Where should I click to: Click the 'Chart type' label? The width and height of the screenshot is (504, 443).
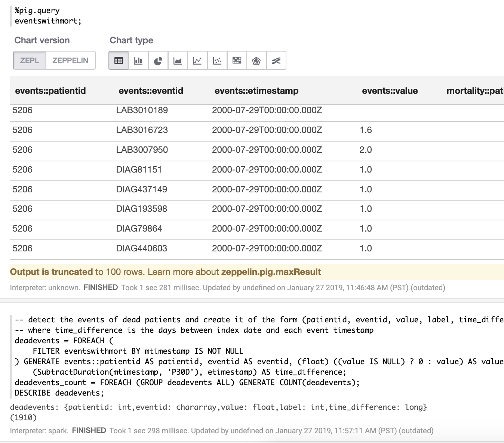pos(132,40)
